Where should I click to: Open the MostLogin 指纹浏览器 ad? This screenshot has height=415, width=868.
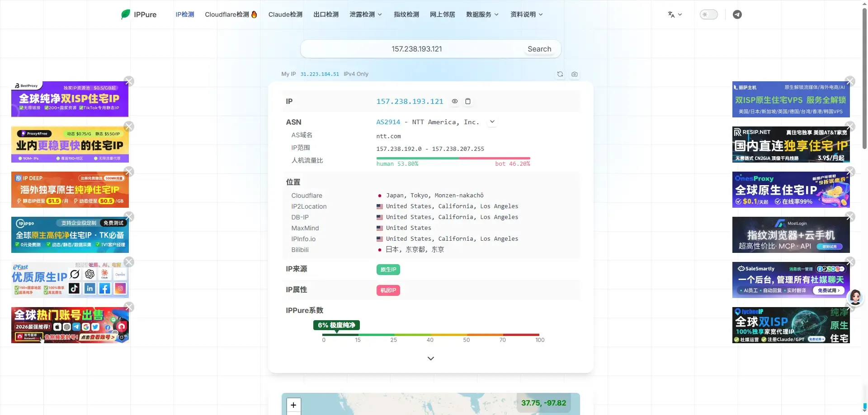[791, 235]
